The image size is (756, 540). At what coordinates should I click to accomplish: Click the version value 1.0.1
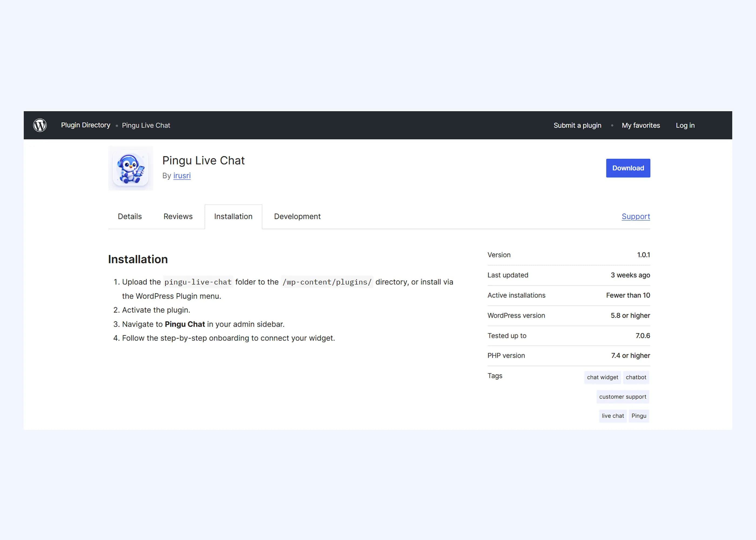(643, 255)
